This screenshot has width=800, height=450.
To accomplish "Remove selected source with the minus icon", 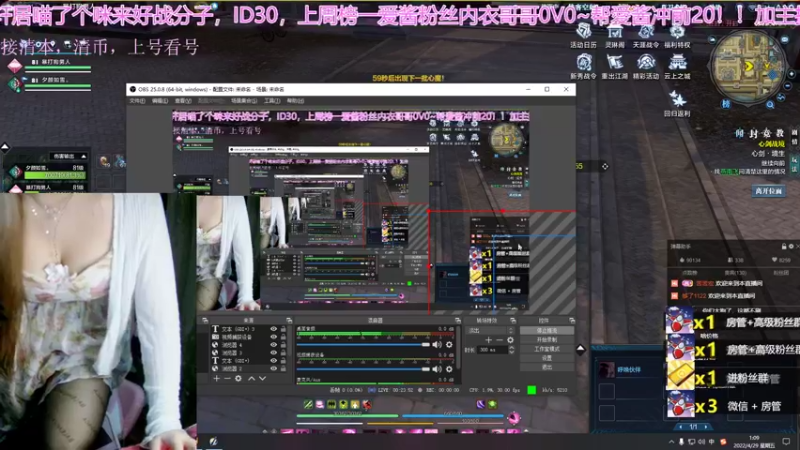I will (x=227, y=379).
